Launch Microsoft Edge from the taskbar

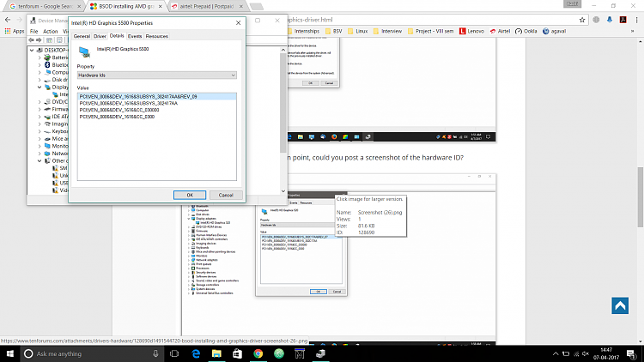coord(196,353)
